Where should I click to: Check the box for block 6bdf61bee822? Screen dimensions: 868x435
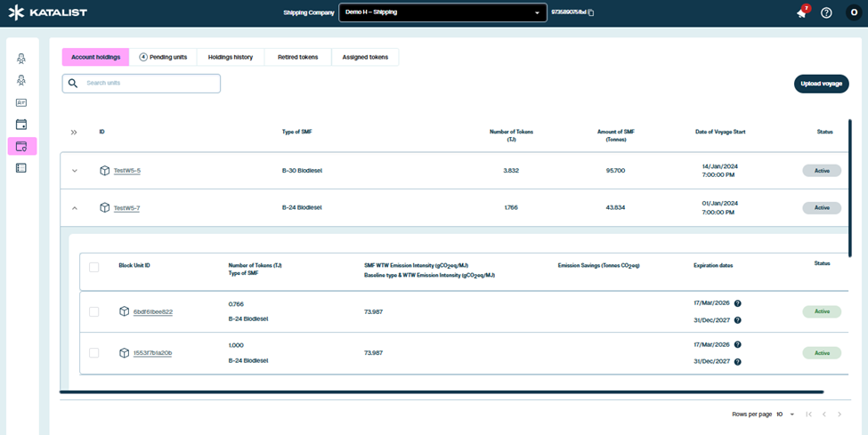point(94,312)
